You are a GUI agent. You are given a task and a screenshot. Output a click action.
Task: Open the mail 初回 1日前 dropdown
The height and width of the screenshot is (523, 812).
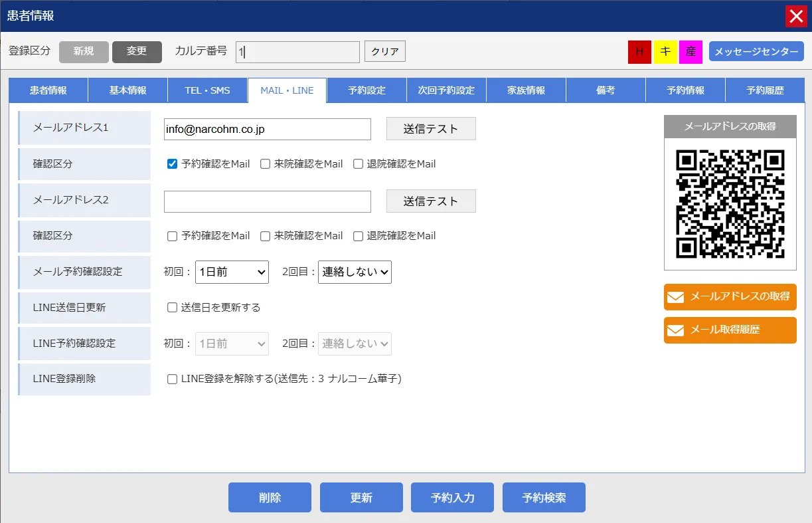(232, 272)
